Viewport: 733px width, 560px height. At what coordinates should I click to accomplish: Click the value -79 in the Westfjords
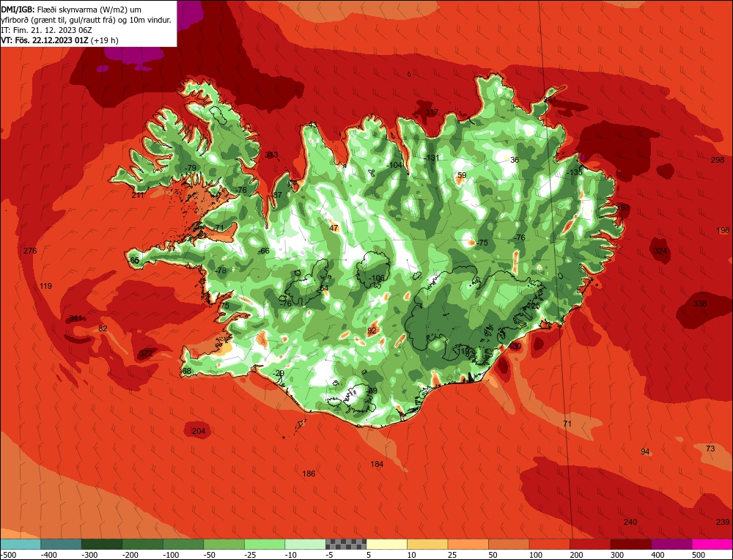click(x=191, y=168)
